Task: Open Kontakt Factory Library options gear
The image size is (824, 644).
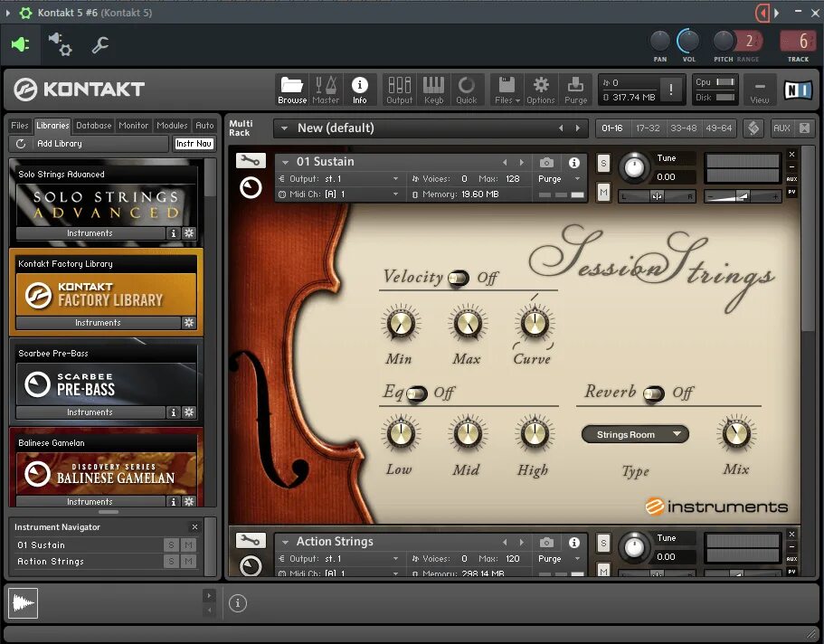Action: pyautogui.click(x=189, y=322)
